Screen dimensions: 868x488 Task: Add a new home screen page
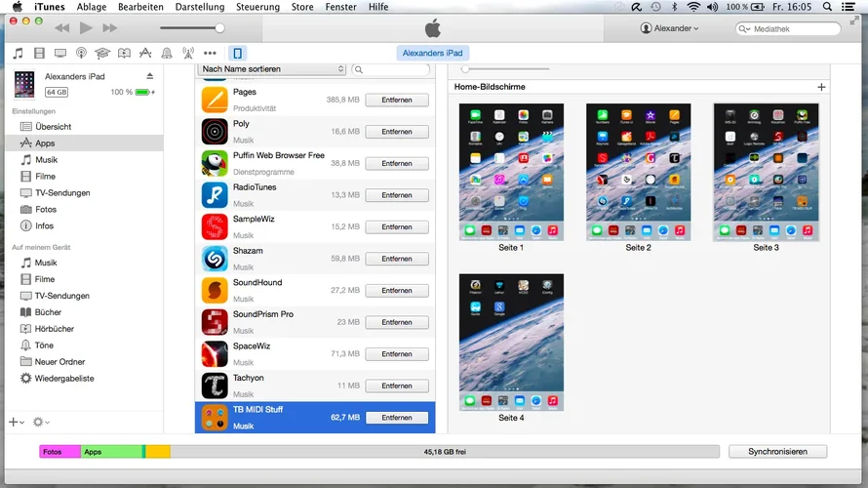pyautogui.click(x=821, y=87)
